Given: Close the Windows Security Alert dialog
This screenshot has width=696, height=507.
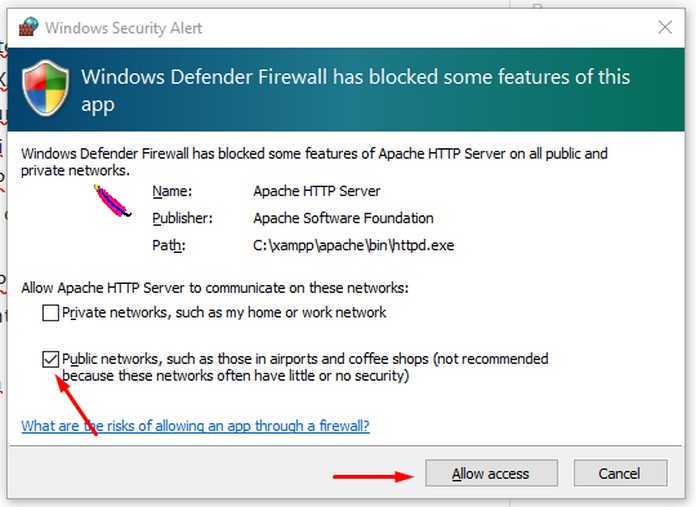Looking at the screenshot, I should [664, 27].
